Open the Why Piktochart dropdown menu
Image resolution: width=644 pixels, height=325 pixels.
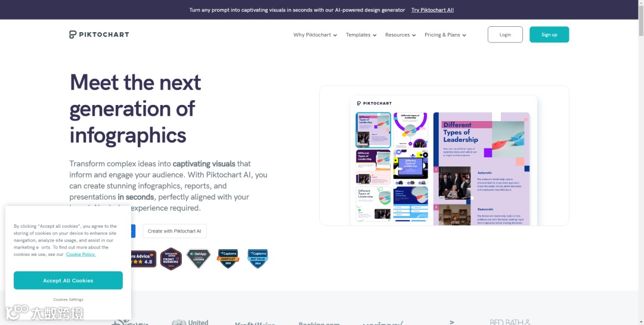coord(315,35)
